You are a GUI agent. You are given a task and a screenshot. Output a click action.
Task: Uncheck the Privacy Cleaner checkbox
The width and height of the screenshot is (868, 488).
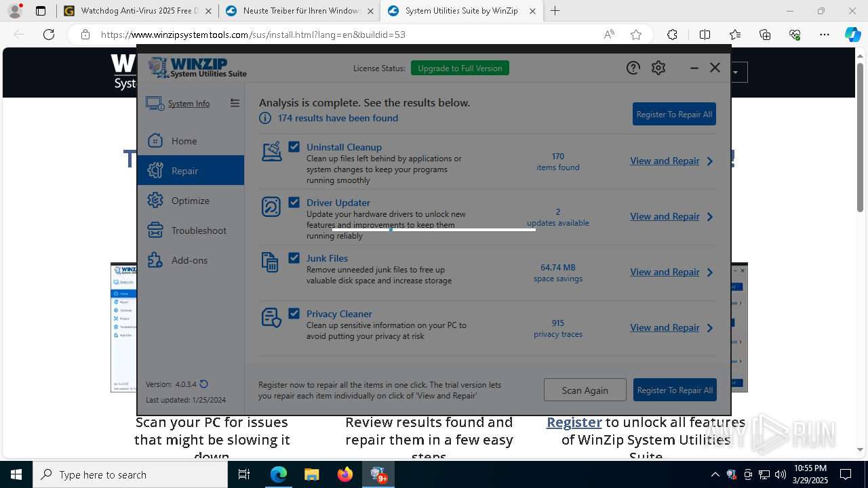click(x=294, y=313)
